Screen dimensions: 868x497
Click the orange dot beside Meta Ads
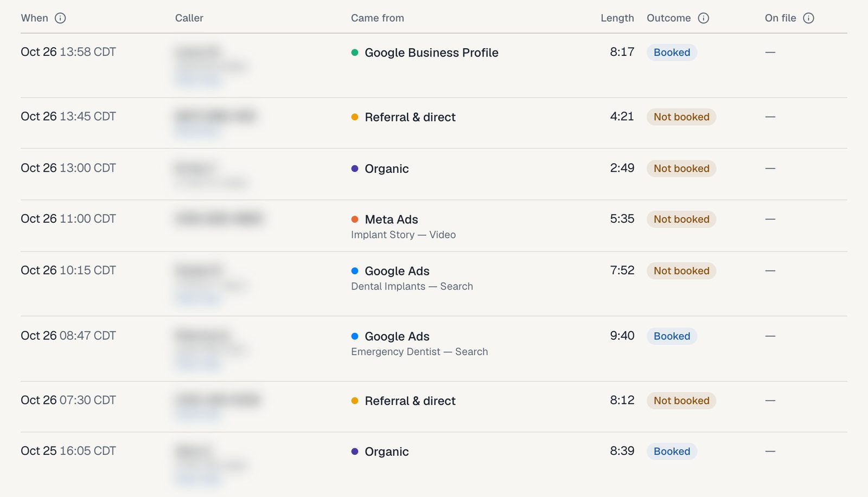(x=355, y=220)
